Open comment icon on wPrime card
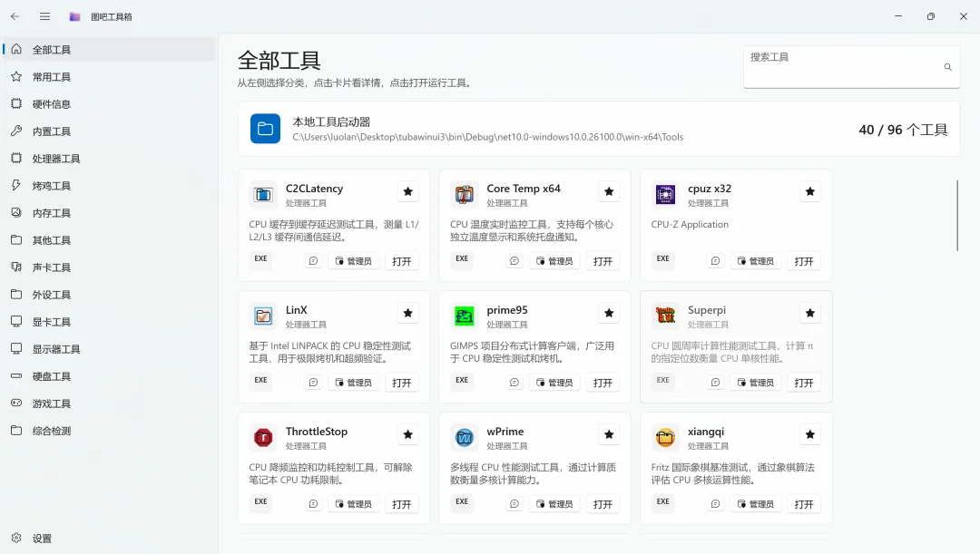 point(514,504)
